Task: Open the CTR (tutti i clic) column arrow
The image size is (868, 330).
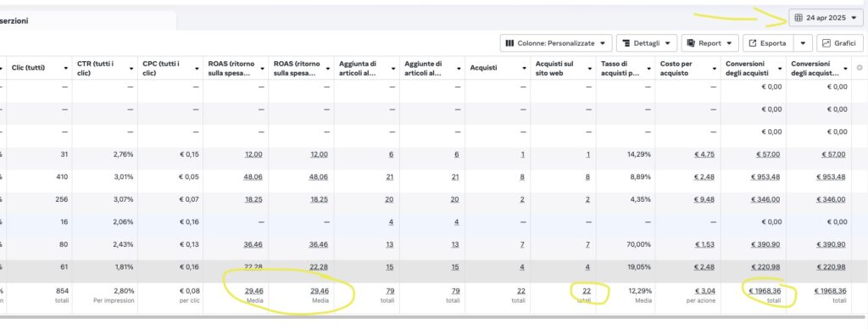Action: [131, 69]
